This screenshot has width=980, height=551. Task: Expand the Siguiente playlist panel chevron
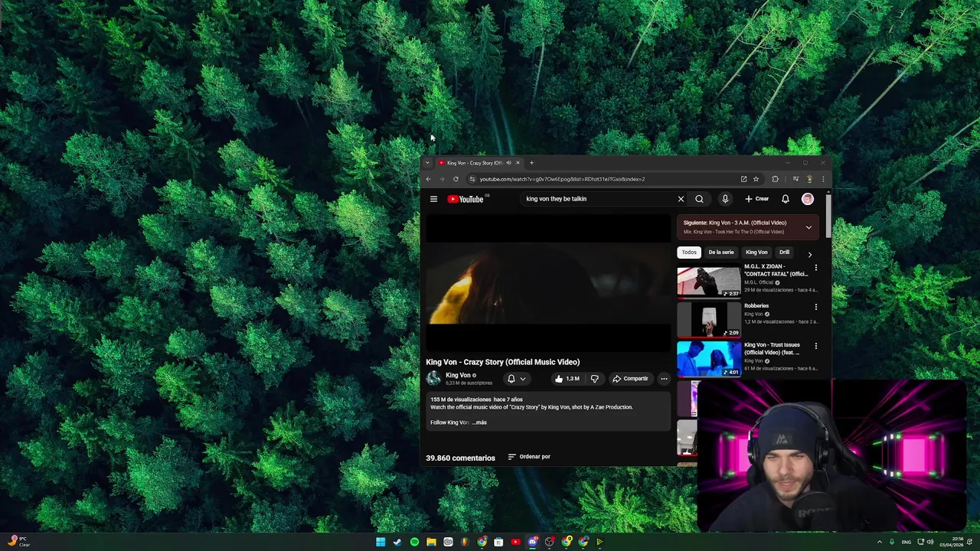pos(808,227)
